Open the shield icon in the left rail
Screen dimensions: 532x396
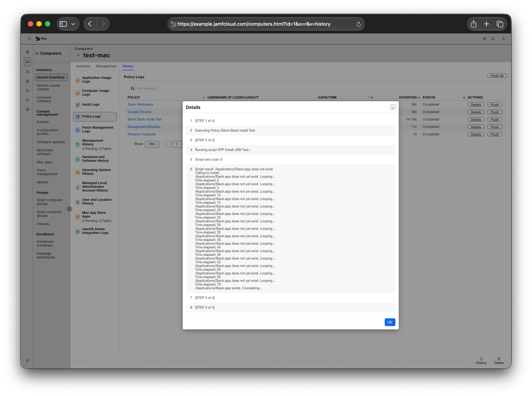[28, 100]
